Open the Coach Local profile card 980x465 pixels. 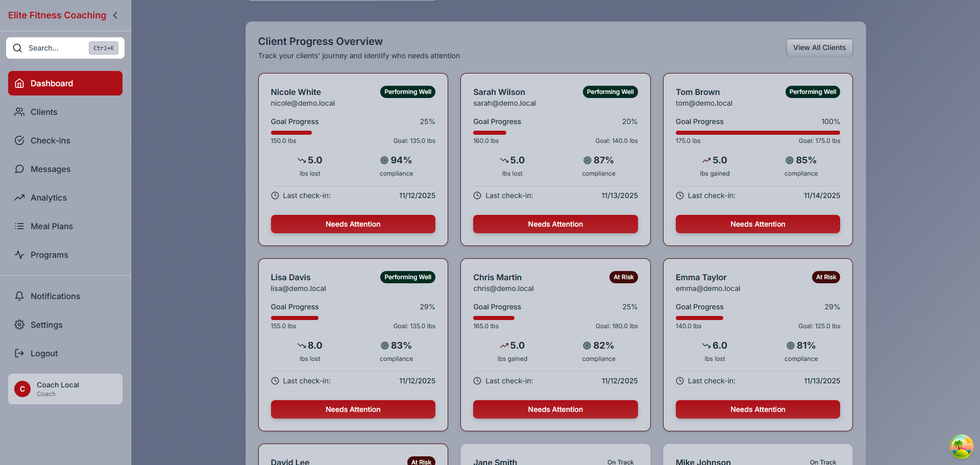click(65, 389)
